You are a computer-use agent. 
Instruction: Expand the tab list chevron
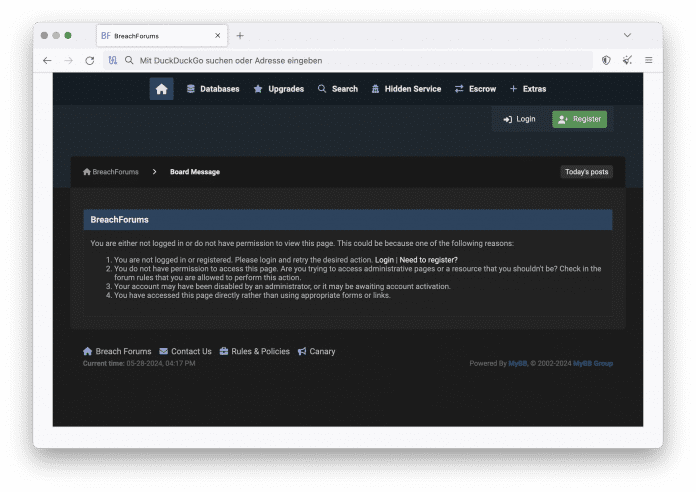[627, 35]
